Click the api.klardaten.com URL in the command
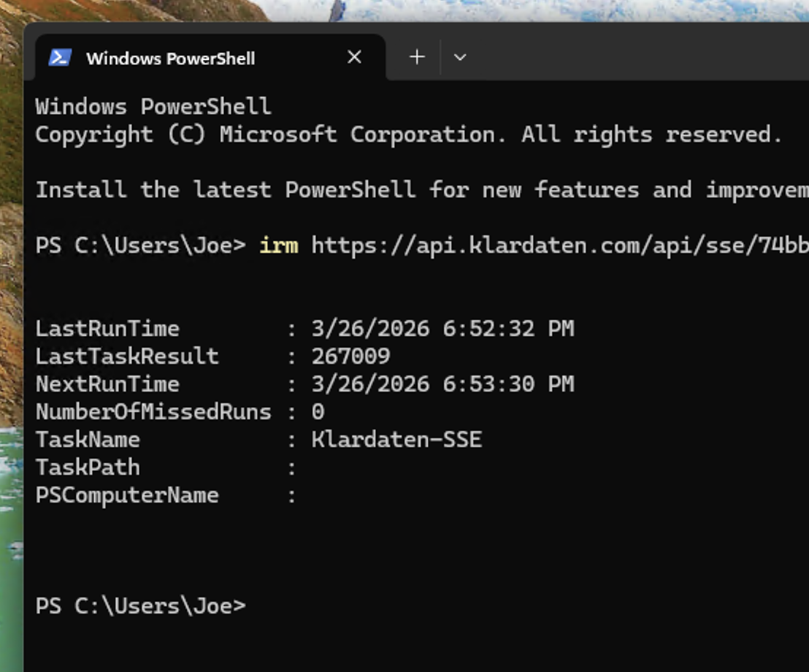This screenshot has width=809, height=672. coord(560,245)
